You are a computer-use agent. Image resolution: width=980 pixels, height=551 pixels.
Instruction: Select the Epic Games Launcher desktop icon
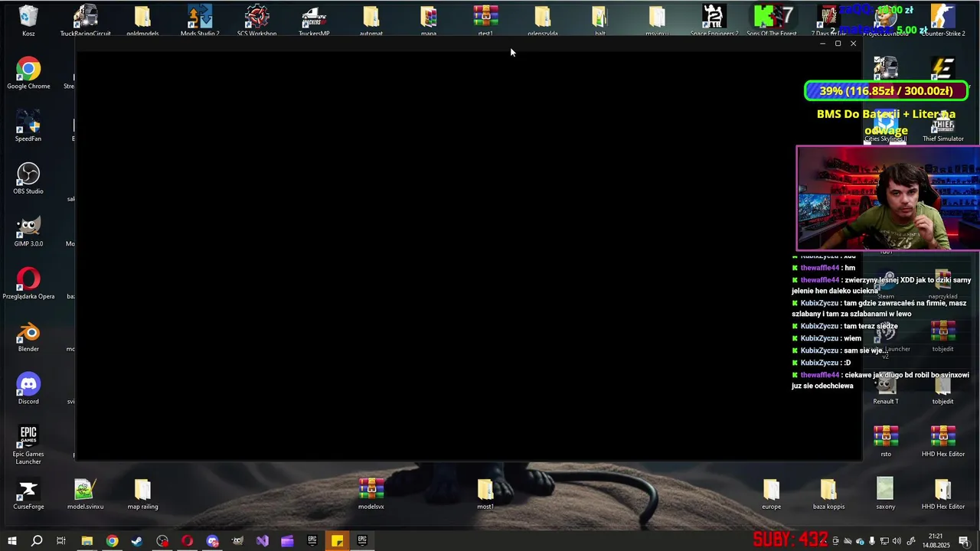click(x=28, y=445)
